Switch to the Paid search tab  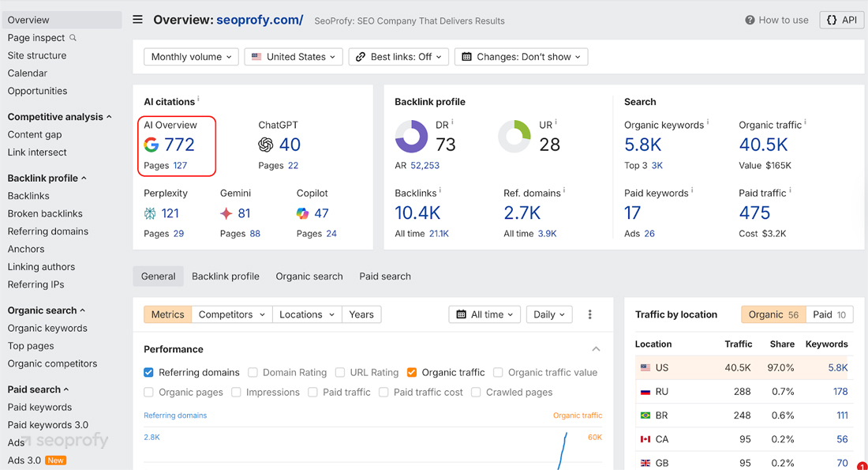[x=384, y=276]
